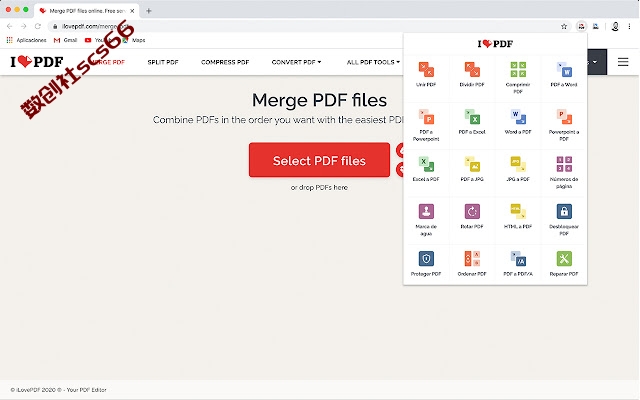Screen dimensions: 640x400
Task: Open the browser profile avatar
Action: pos(615,27)
